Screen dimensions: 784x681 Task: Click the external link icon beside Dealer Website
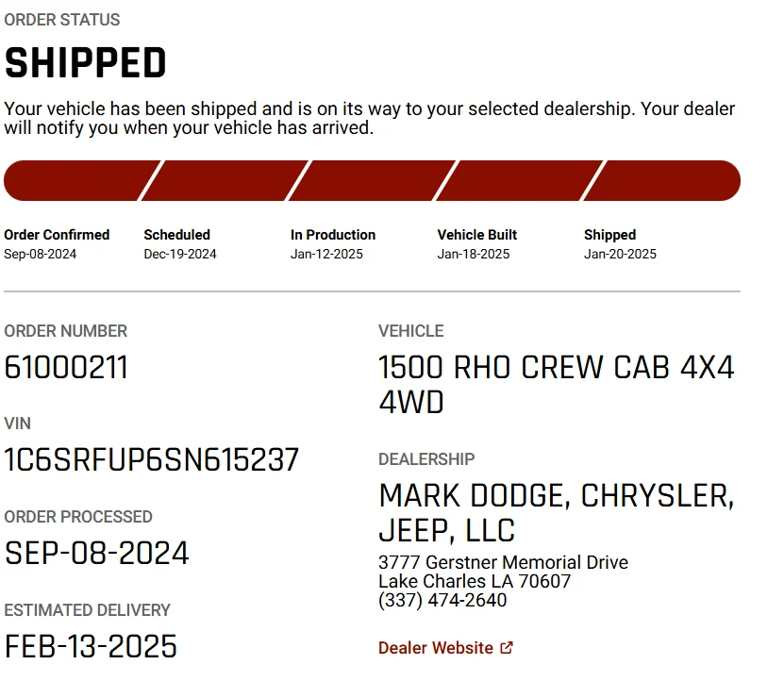tap(507, 647)
